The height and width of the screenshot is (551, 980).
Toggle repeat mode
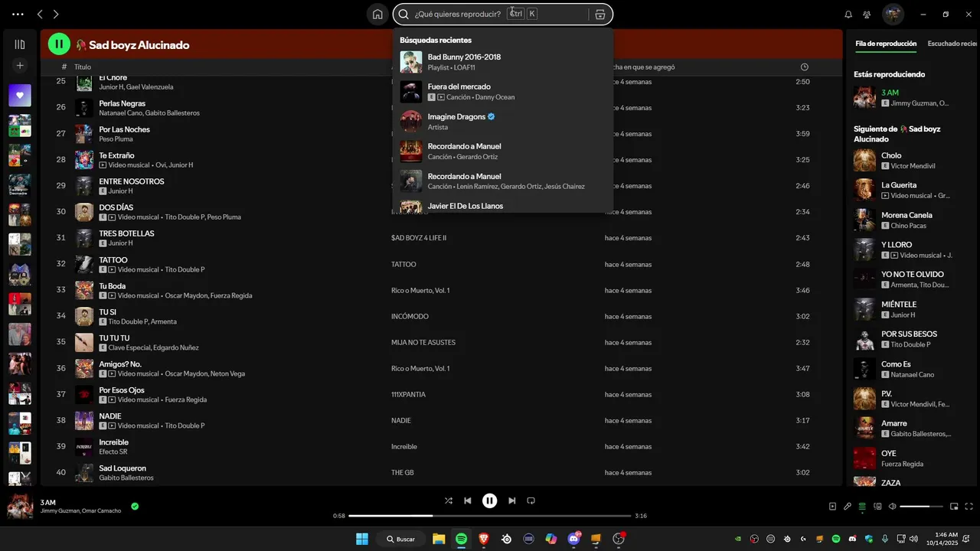[531, 500]
